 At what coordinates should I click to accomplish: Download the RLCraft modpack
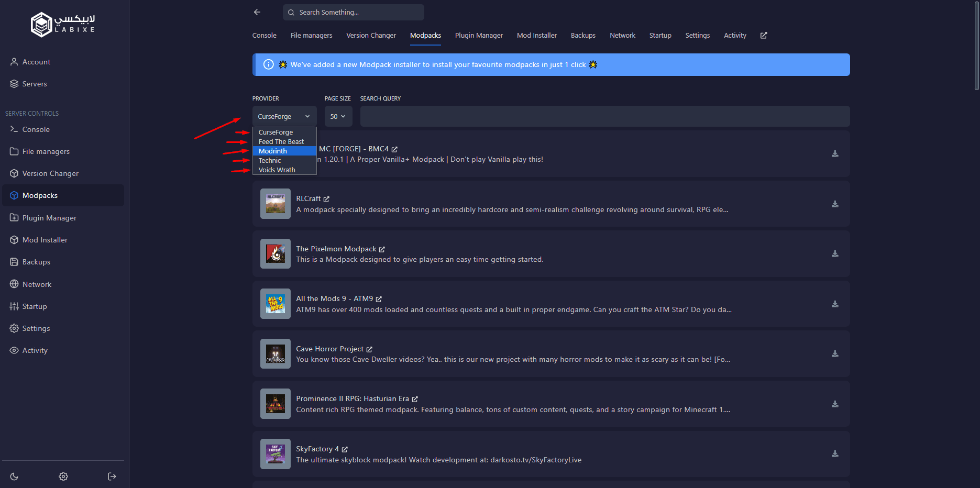pos(835,204)
